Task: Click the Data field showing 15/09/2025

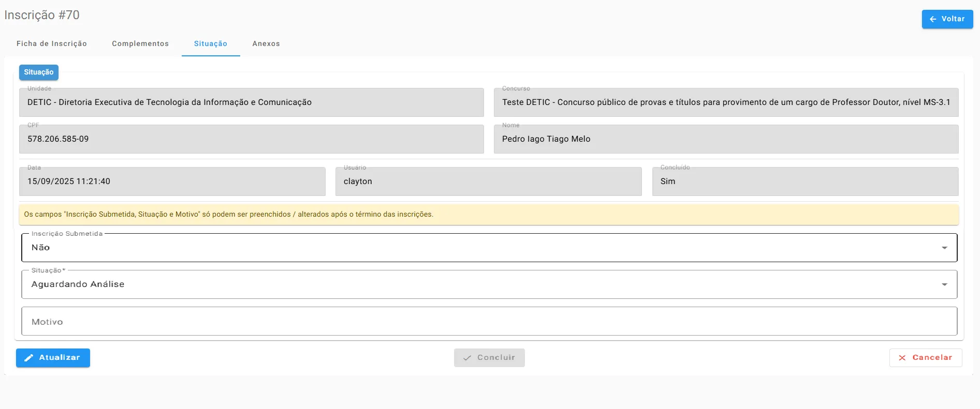Action: pyautogui.click(x=172, y=181)
